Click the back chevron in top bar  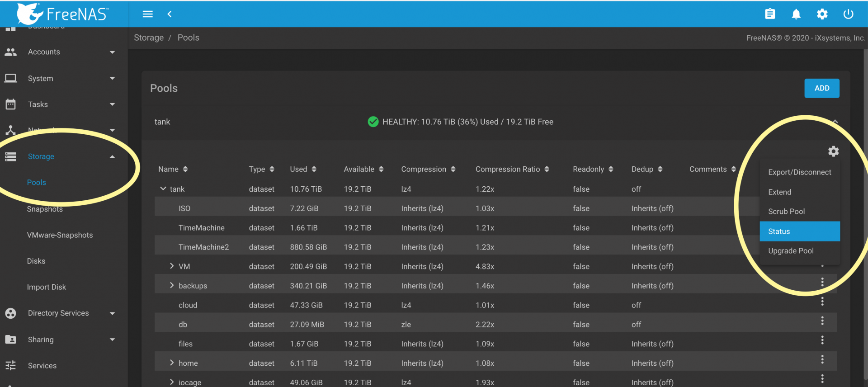pos(170,14)
